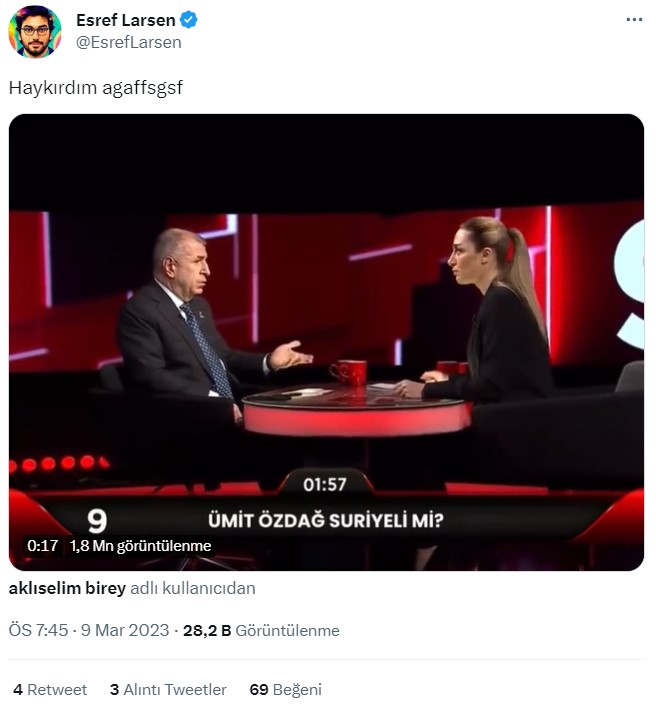Click the question number 9 in the video
The height and width of the screenshot is (713, 656).
97,520
